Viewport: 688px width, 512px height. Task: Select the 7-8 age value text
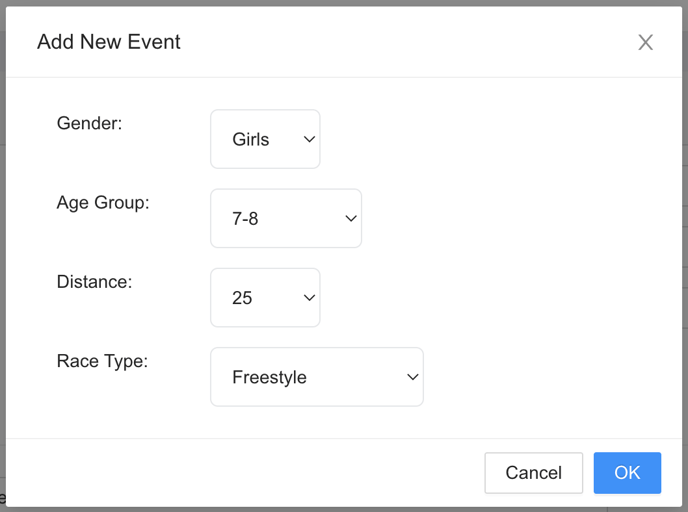[x=245, y=218]
